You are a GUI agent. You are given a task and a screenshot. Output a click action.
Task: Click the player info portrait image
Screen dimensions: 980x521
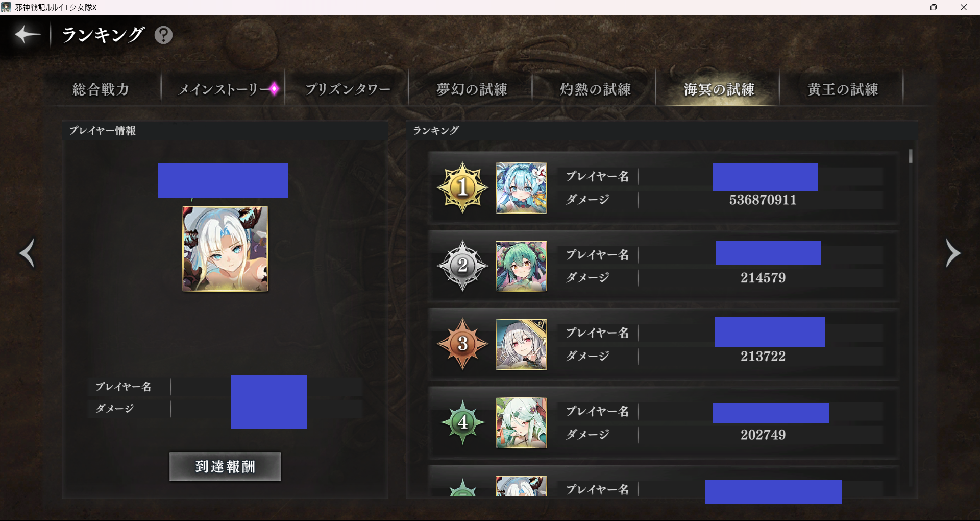[225, 249]
